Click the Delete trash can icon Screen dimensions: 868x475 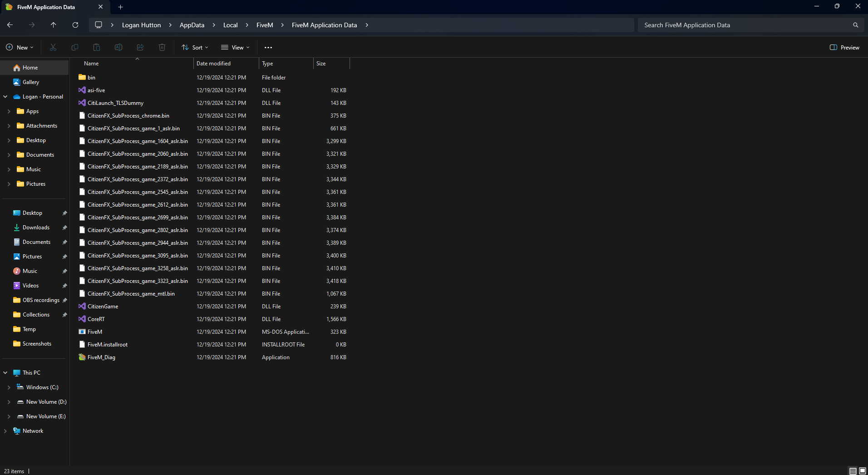point(162,47)
